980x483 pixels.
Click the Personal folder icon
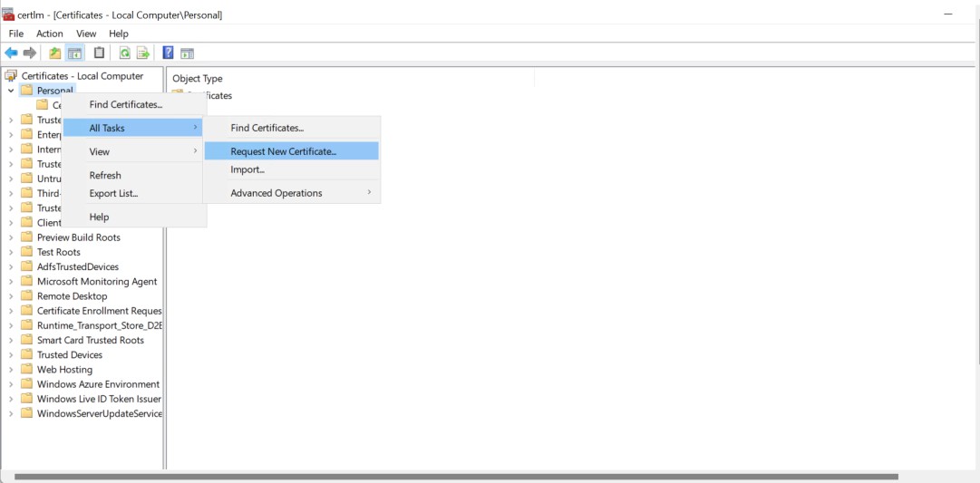[x=26, y=91]
